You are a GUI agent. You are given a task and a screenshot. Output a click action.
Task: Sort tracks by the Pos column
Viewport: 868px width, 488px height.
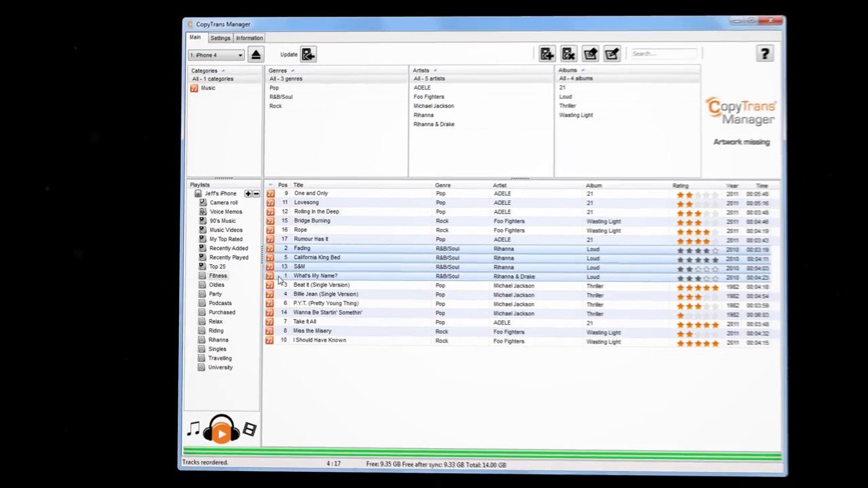click(282, 185)
